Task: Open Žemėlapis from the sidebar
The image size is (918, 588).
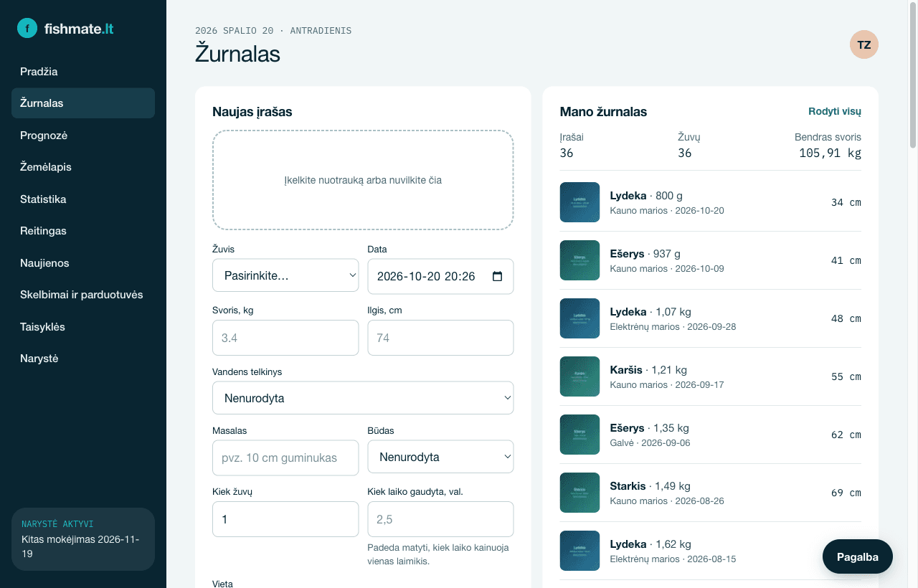Action: (x=83, y=167)
